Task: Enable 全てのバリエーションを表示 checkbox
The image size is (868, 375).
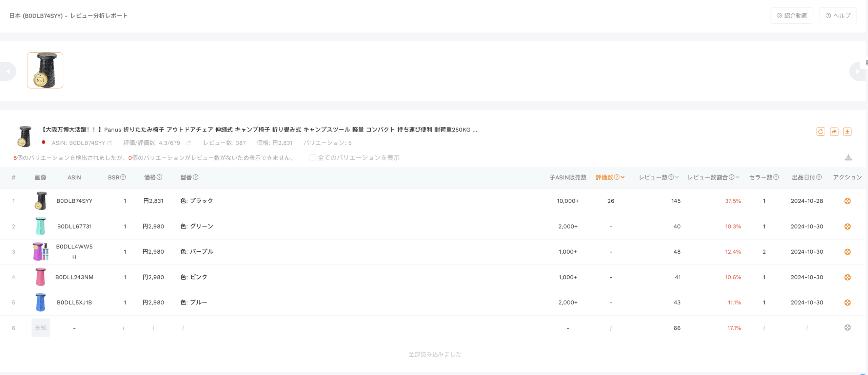Action: pos(313,157)
